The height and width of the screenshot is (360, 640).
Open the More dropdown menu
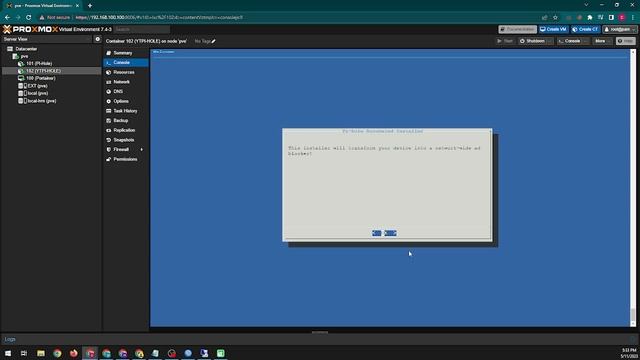click(602, 41)
